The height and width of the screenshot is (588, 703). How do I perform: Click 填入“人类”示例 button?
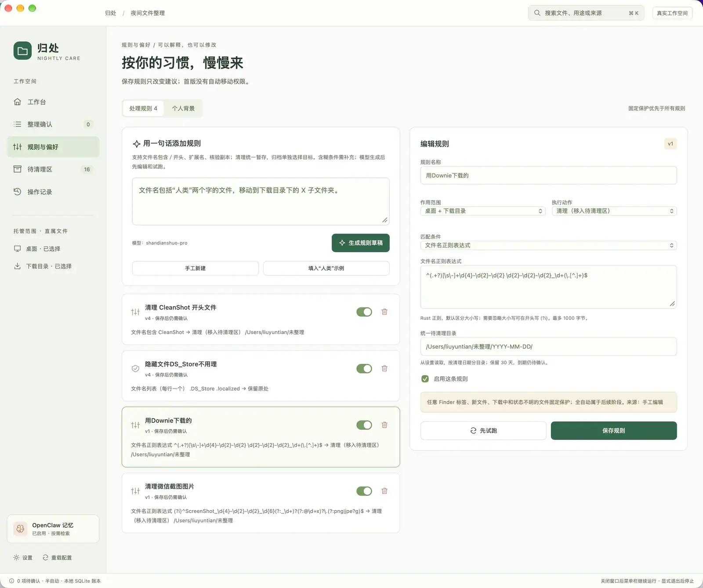coord(326,269)
